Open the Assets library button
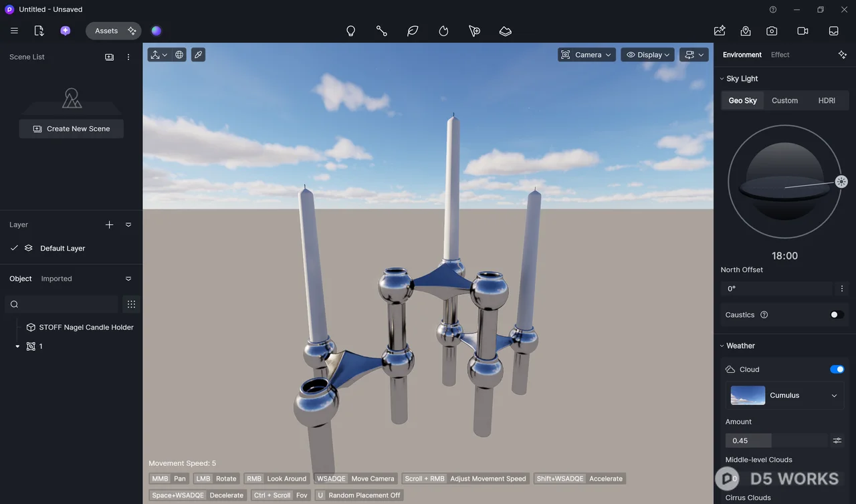 point(114,31)
